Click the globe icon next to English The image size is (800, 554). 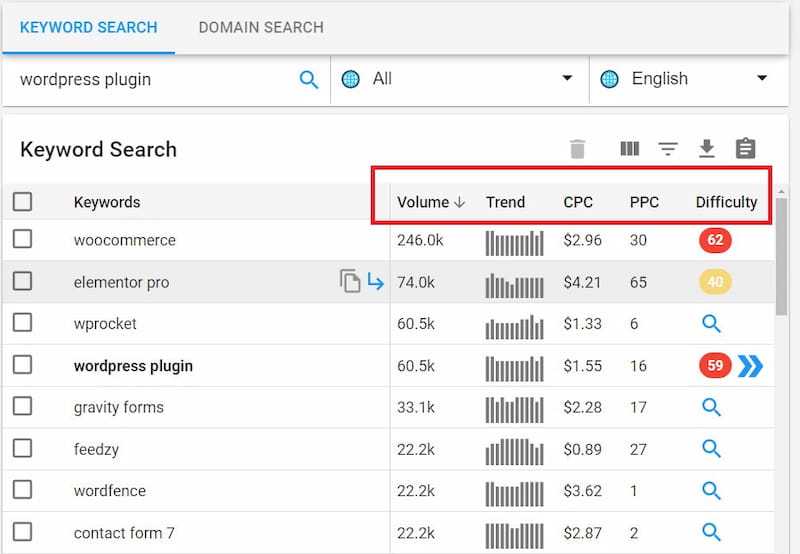[609, 79]
